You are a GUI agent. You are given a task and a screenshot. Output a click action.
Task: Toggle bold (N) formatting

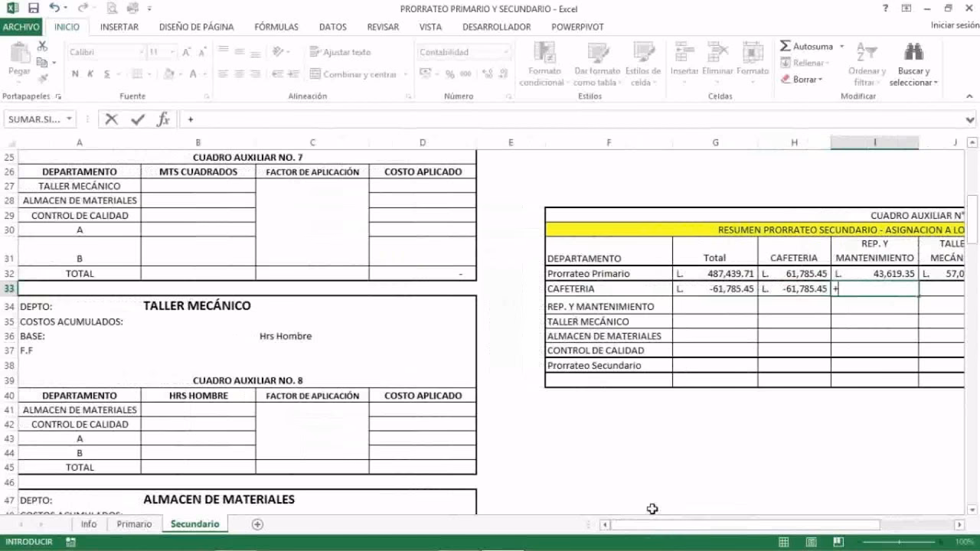(x=75, y=74)
